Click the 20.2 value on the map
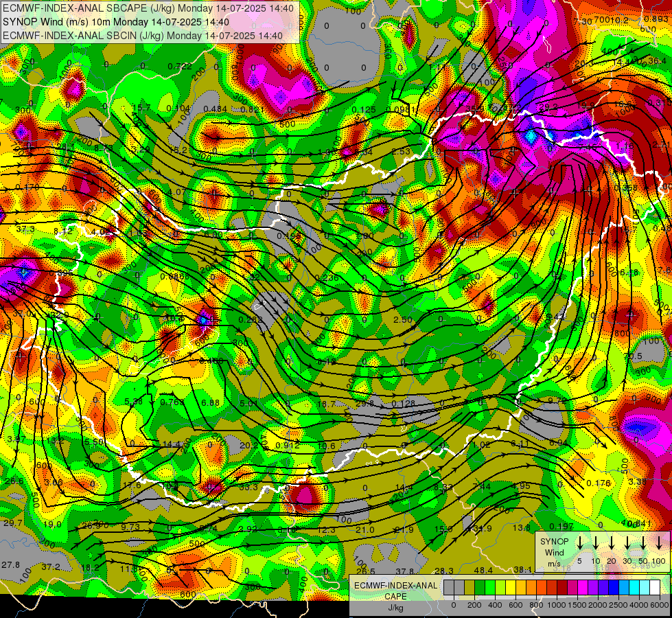The image size is (672, 618). (x=248, y=446)
